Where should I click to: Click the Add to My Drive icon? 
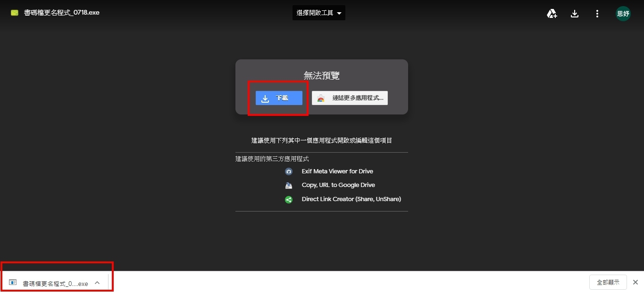click(552, 14)
